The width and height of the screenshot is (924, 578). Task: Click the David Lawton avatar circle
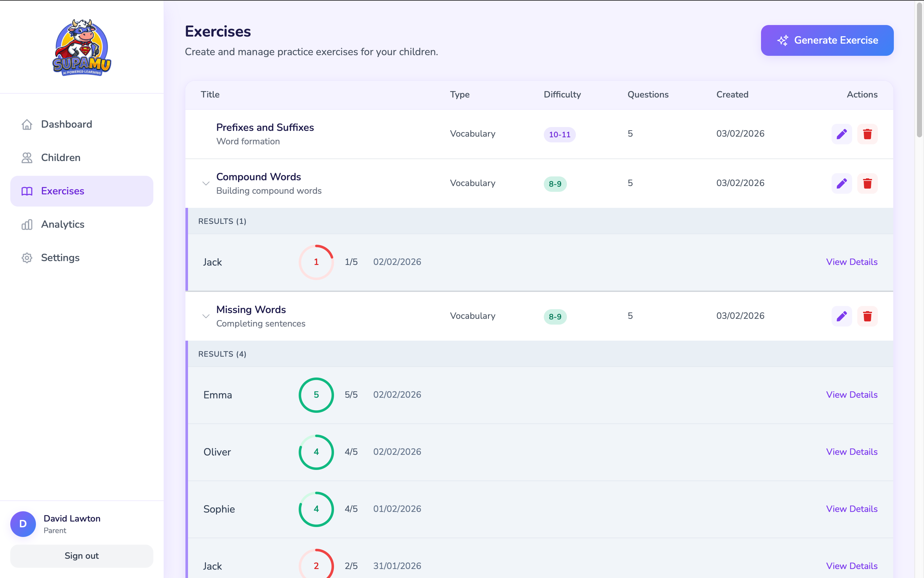23,524
